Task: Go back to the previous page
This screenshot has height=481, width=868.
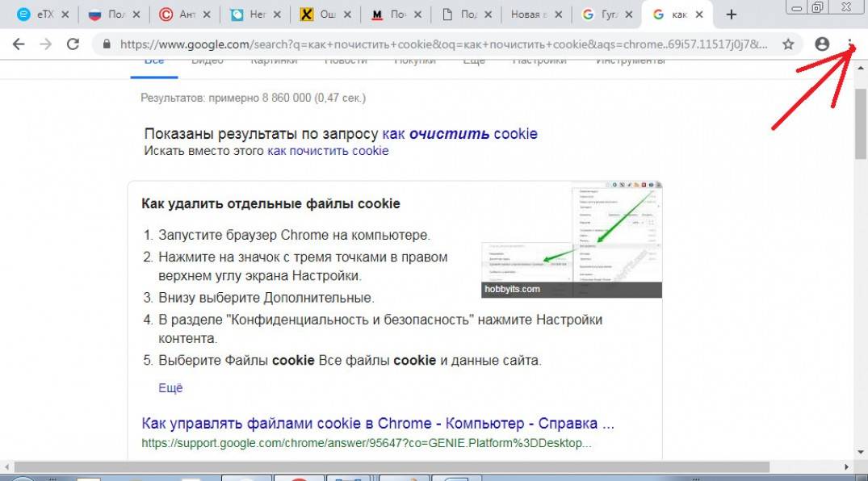Action: (x=18, y=44)
